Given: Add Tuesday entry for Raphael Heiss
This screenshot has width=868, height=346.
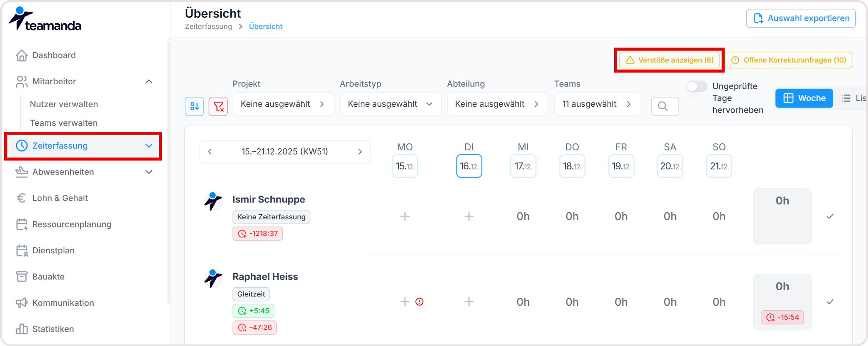Looking at the screenshot, I should click(x=469, y=302).
